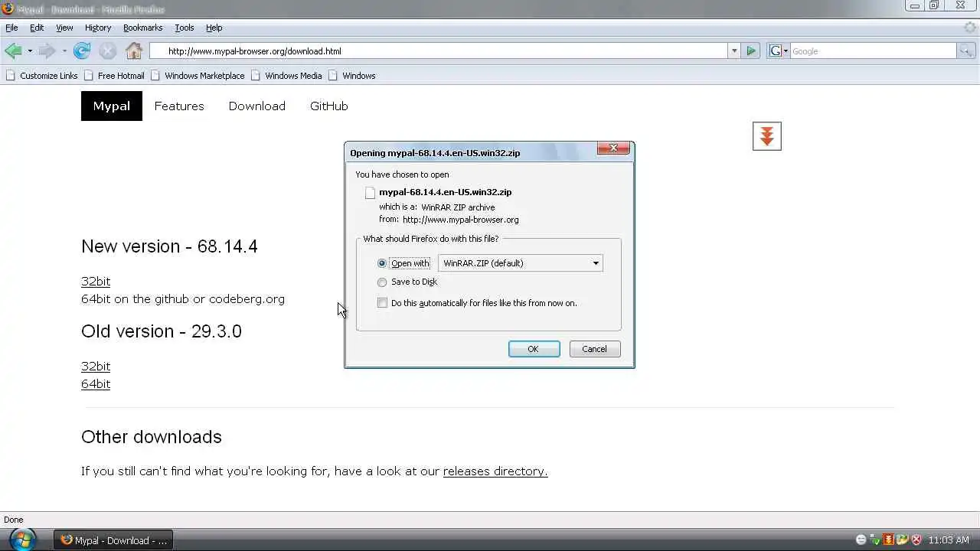The width and height of the screenshot is (980, 551).
Task: Click the red X security tray icon
Action: [916, 540]
